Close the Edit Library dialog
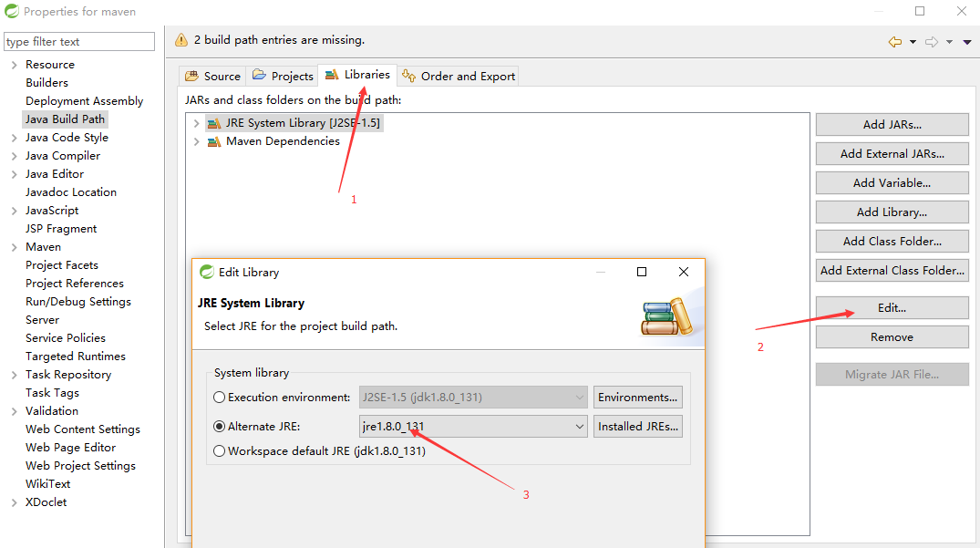980x548 pixels. coord(684,272)
